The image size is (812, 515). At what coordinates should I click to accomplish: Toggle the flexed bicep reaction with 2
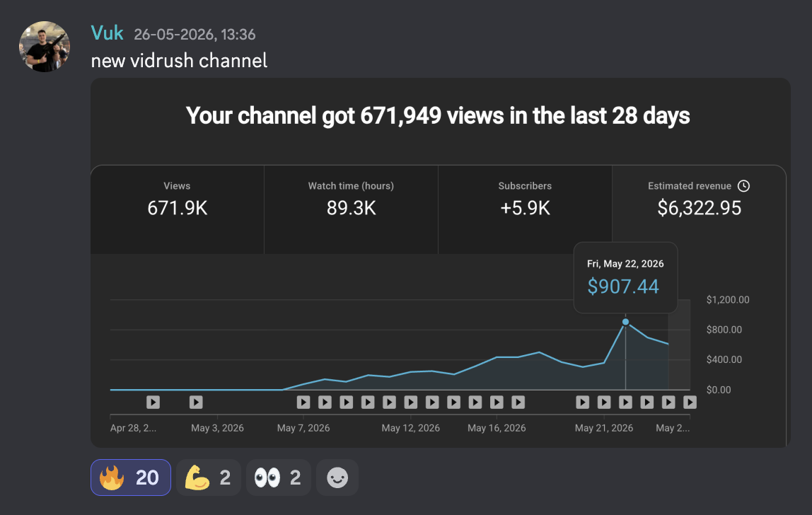click(208, 478)
